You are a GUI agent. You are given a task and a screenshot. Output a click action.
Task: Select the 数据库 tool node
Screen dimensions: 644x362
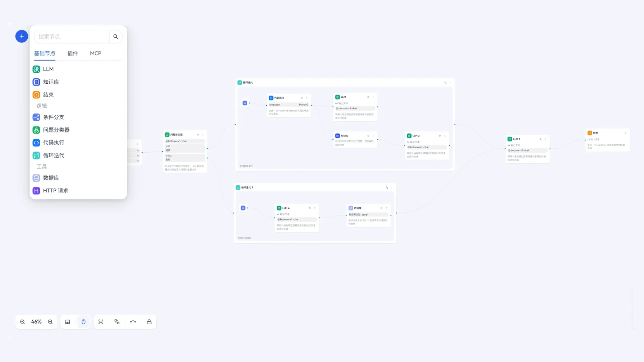[x=78, y=178]
